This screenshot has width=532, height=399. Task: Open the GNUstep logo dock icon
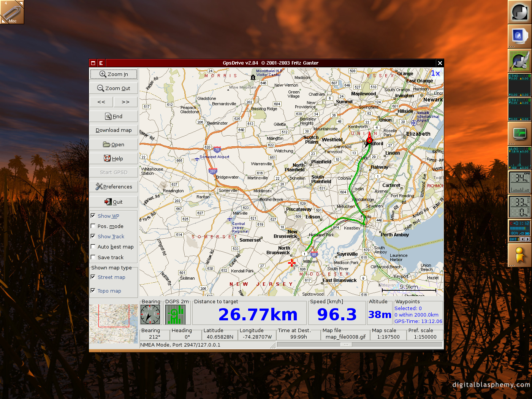[x=519, y=12]
